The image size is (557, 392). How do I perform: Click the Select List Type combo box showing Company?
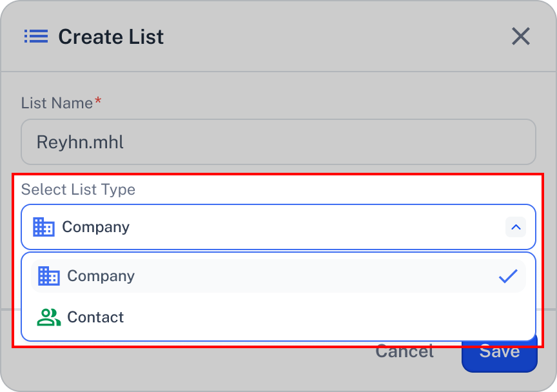click(278, 227)
